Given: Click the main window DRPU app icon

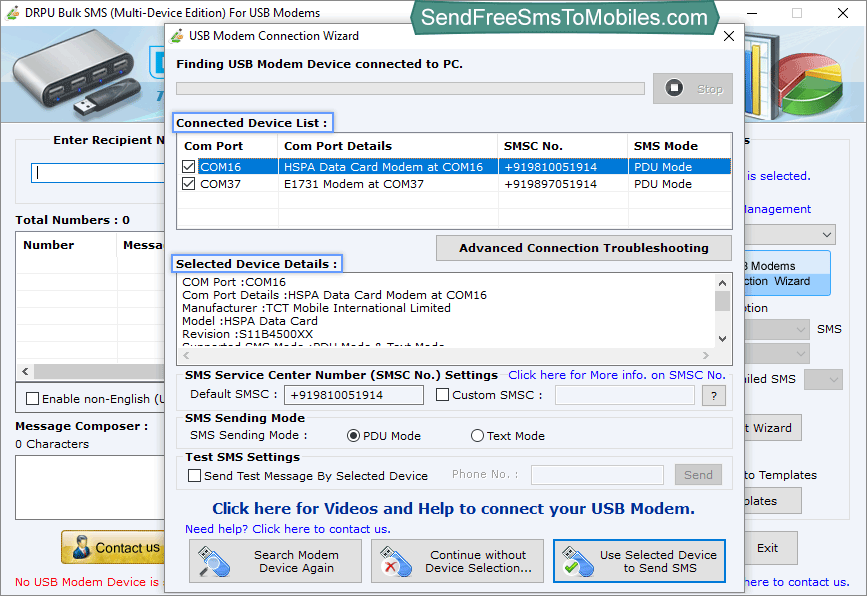Looking at the screenshot, I should pos(12,12).
